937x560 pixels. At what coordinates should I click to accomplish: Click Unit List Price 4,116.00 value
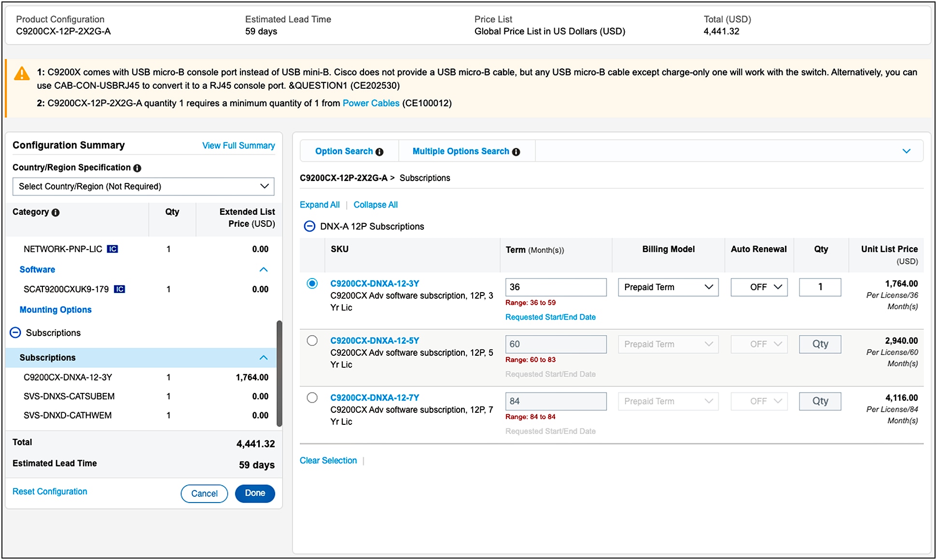pyautogui.click(x=901, y=398)
